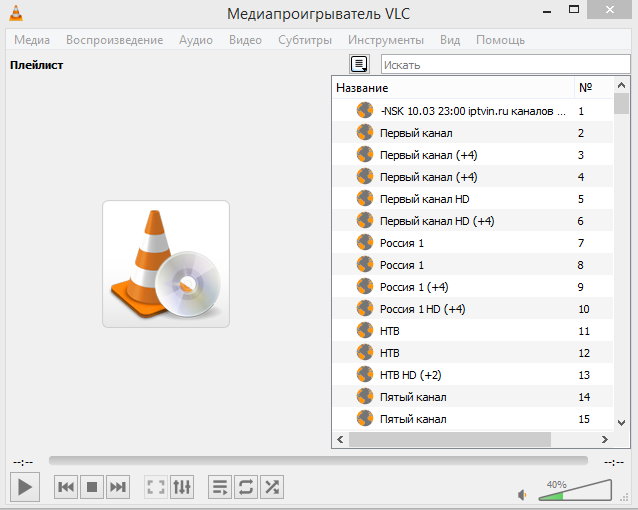Open the Медиа menu
Screen dimensions: 638x510
pyautogui.click(x=32, y=40)
